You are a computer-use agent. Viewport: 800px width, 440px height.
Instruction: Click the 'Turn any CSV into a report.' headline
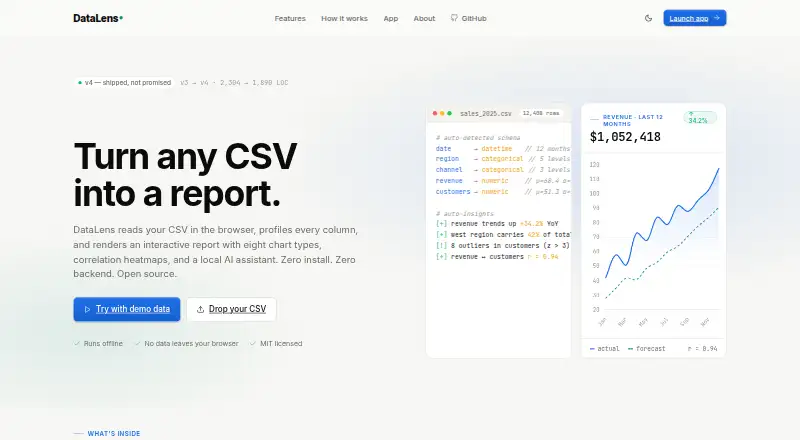pyautogui.click(x=185, y=175)
